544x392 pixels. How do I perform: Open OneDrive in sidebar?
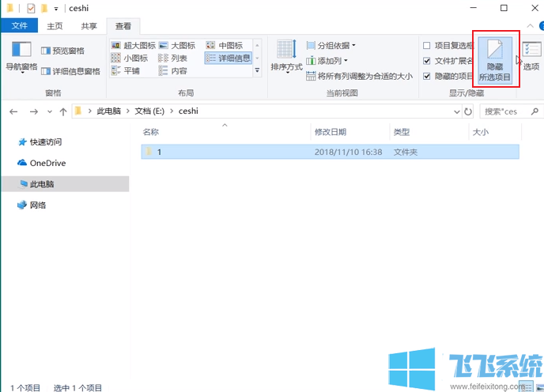tap(41, 163)
